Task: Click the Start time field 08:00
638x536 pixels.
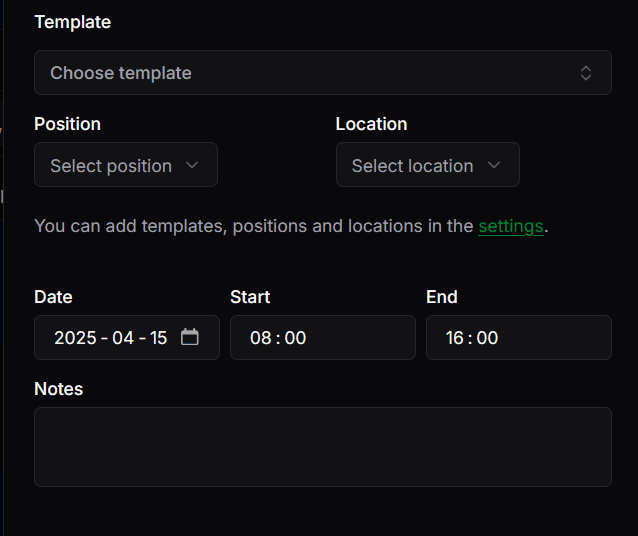Action: pos(323,337)
